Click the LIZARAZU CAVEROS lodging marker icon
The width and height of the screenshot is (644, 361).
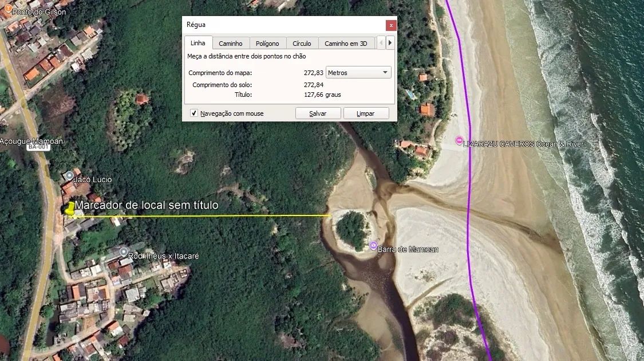[x=459, y=140]
